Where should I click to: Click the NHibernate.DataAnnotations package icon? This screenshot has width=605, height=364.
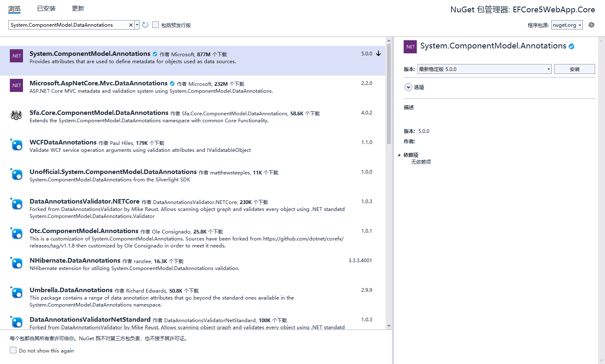[x=16, y=263]
